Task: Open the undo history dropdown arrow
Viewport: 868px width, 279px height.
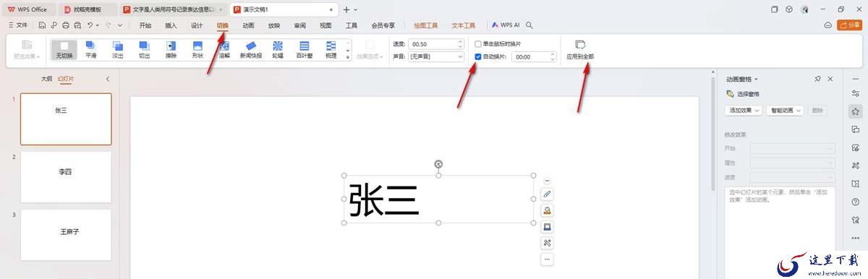Action: click(x=98, y=25)
